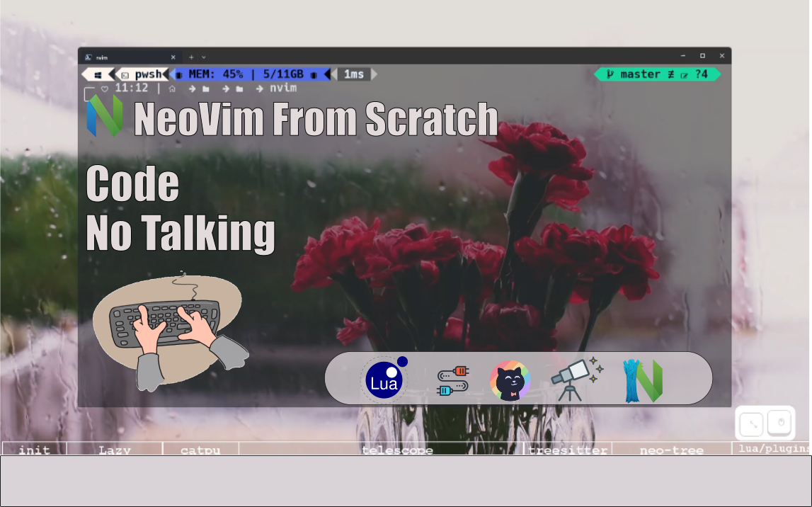Close the nvim terminal tab

(x=173, y=57)
